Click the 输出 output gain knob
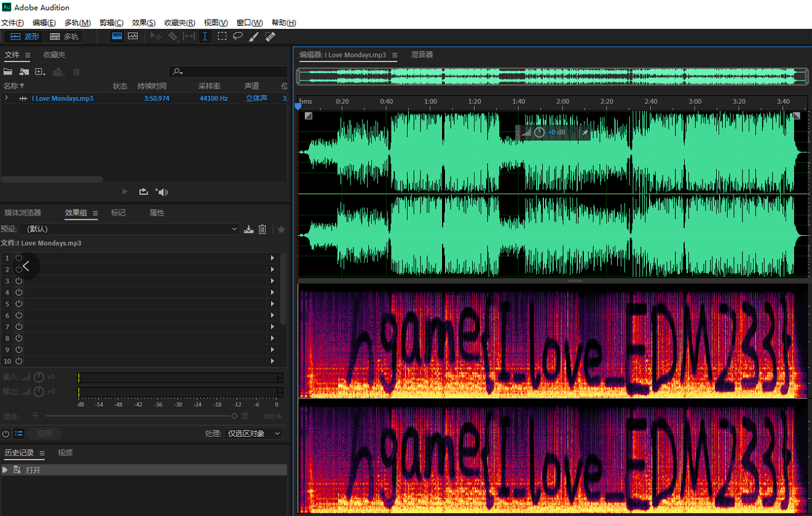This screenshot has width=812, height=516. click(x=39, y=392)
